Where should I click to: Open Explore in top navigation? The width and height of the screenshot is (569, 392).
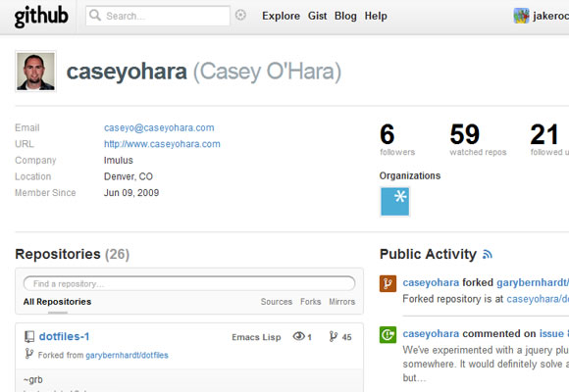281,16
